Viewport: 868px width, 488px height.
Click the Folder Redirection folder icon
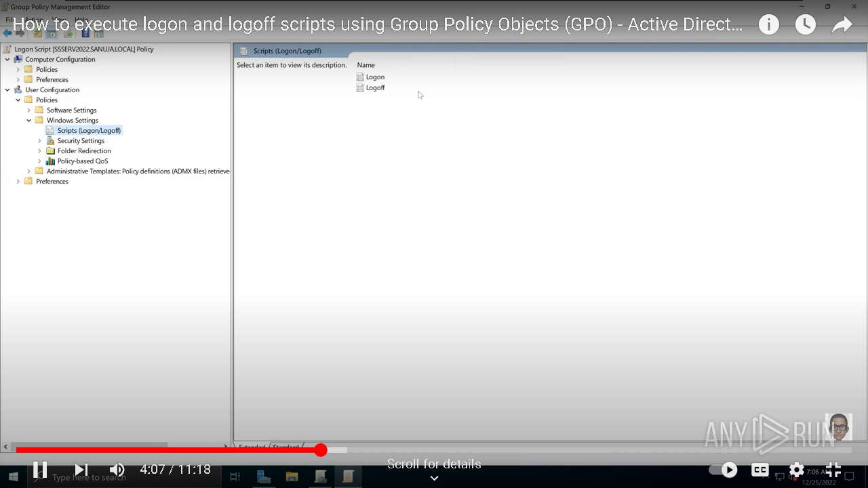tap(50, 150)
